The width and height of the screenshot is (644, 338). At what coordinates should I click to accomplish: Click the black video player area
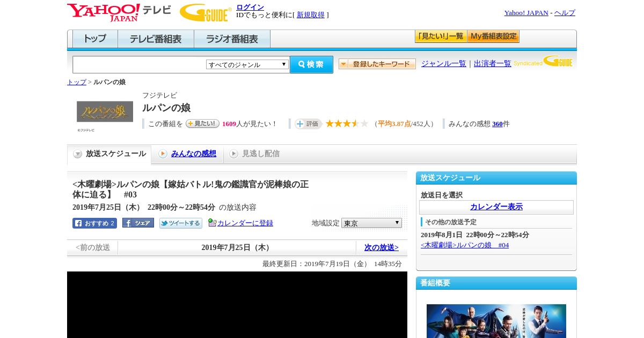(x=237, y=305)
